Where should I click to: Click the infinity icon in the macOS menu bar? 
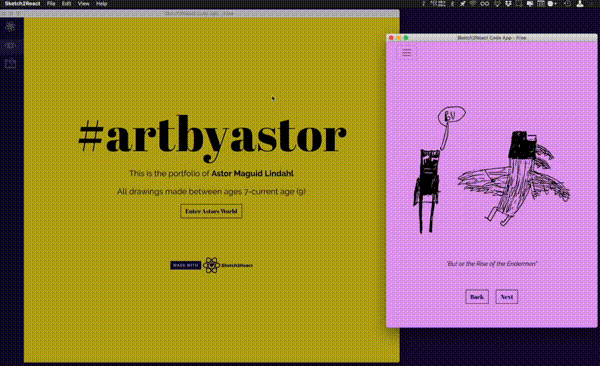coord(485,4)
